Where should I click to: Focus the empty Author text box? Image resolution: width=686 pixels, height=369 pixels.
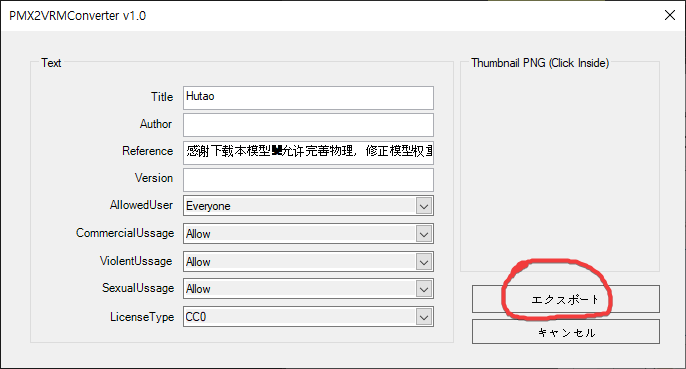[x=308, y=125]
